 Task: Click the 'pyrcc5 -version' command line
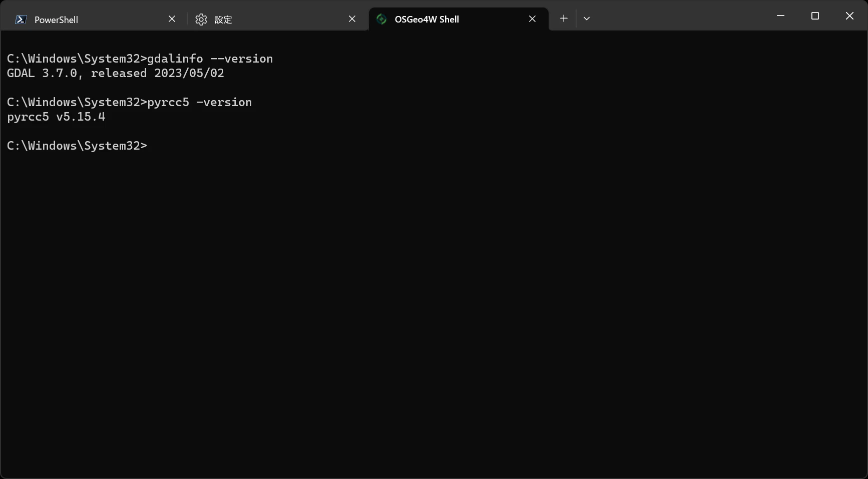tap(130, 102)
